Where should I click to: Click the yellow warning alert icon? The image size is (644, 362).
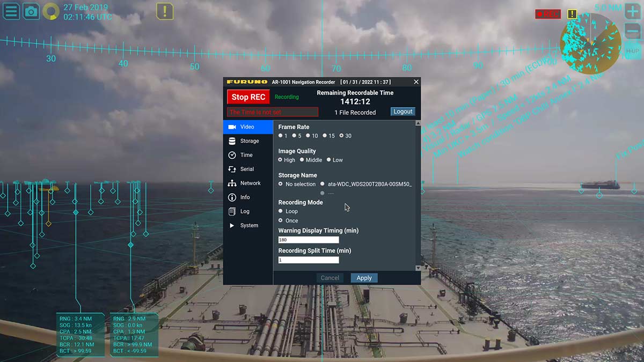point(165,11)
